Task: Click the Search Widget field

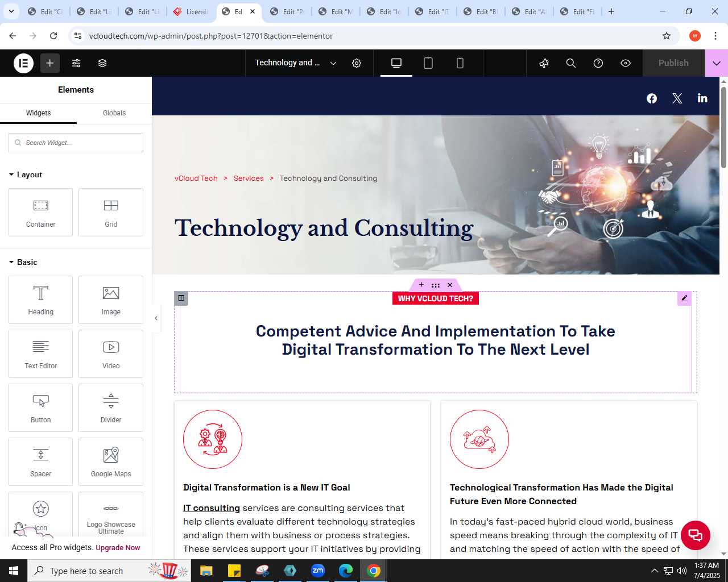Action: tap(76, 143)
